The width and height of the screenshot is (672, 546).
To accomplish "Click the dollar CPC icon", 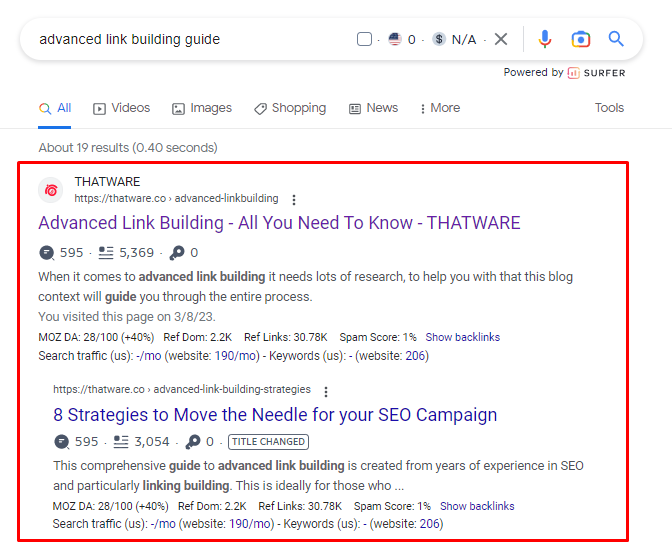I will [x=439, y=39].
